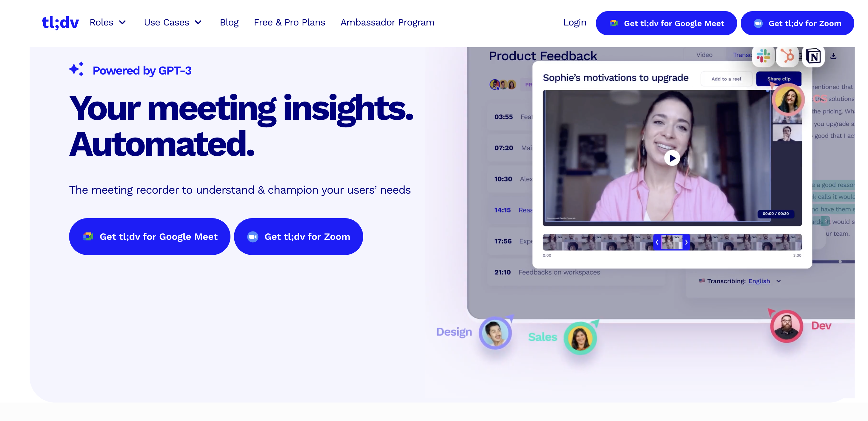Click the Google Meet icon in hero button

point(88,237)
